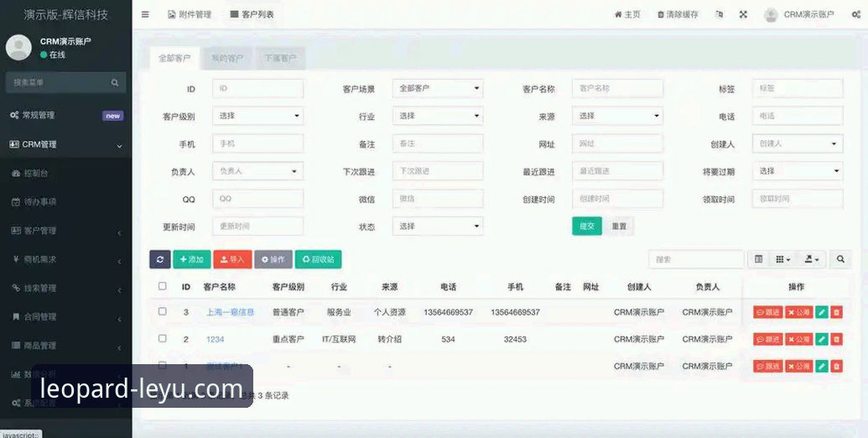Toggle the sidebar hamburger menu
Image resolution: width=868 pixels, height=438 pixels.
point(145,14)
